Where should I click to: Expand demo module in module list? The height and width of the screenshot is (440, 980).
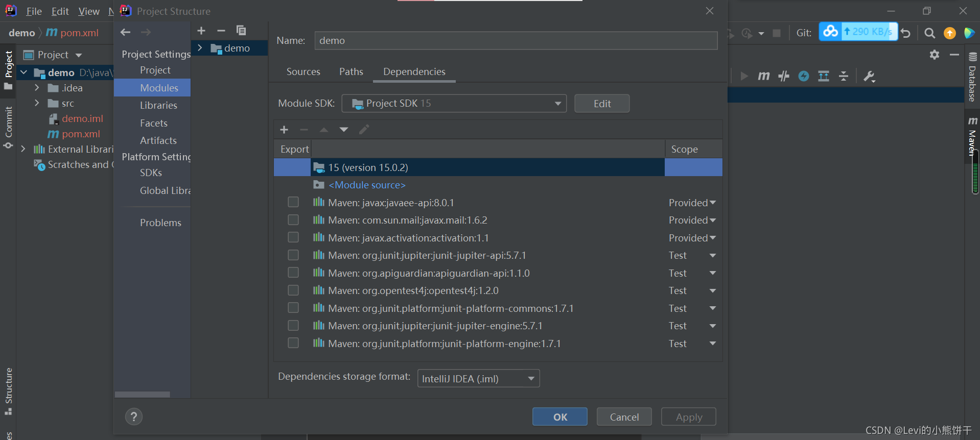tap(200, 48)
